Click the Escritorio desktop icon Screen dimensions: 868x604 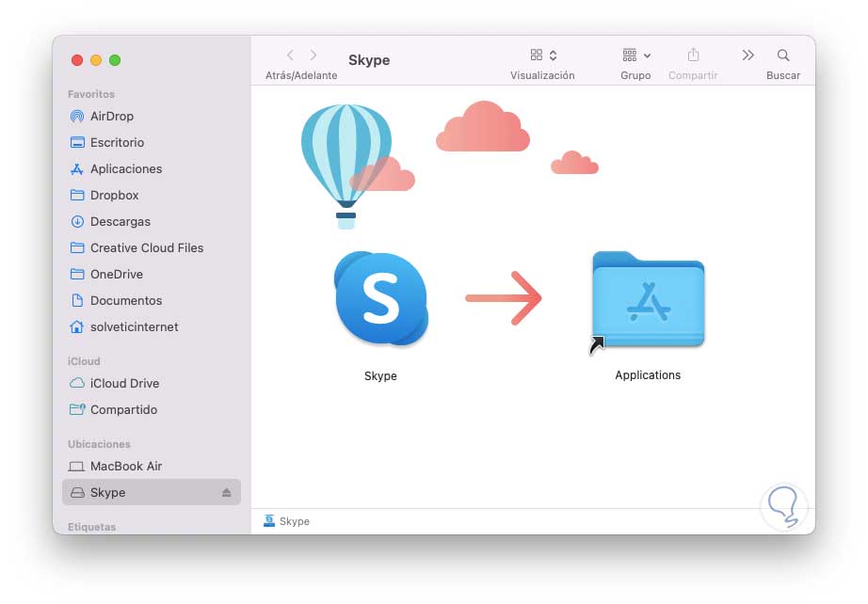(x=77, y=143)
